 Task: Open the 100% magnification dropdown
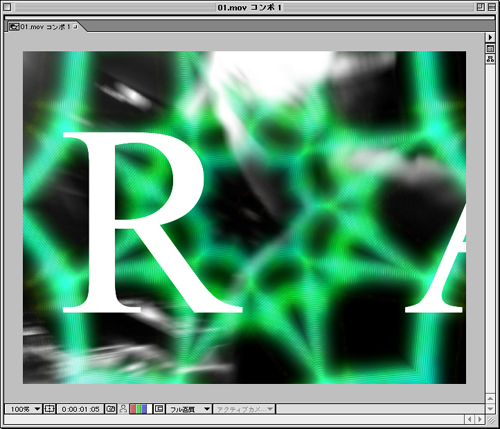click(23, 409)
